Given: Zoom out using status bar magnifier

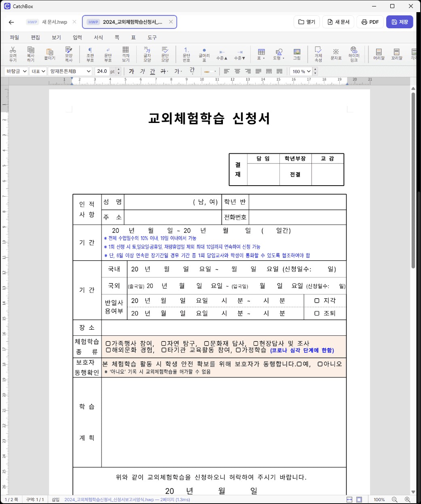Looking at the screenshot, I should click(395, 500).
